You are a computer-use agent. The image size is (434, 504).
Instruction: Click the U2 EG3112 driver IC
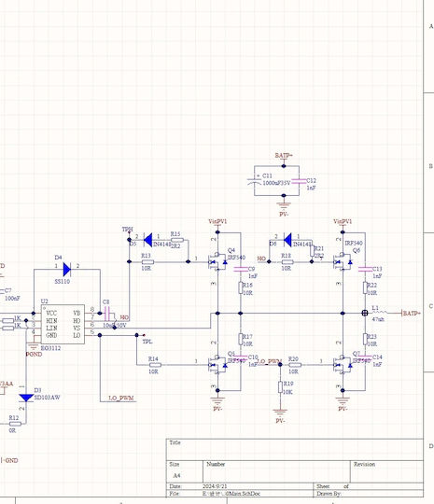[63, 324]
